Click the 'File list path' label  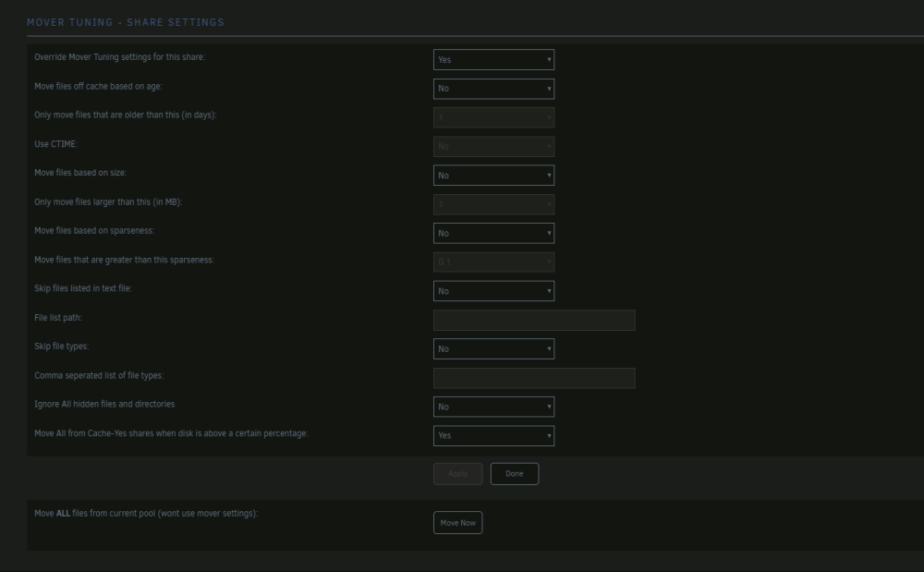click(x=58, y=318)
